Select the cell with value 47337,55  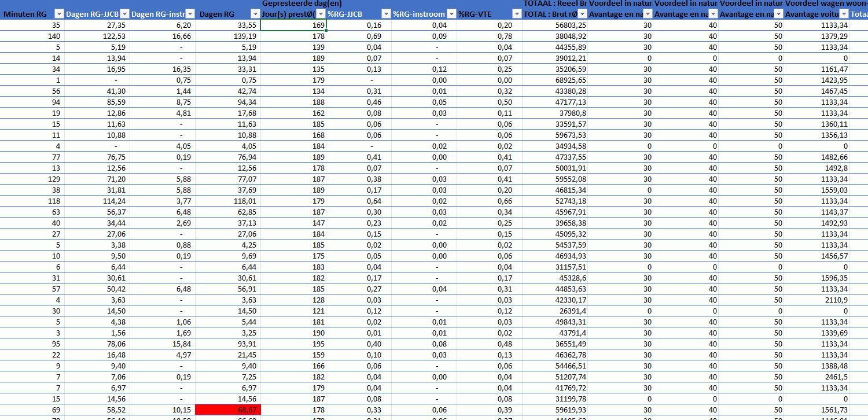coord(556,157)
